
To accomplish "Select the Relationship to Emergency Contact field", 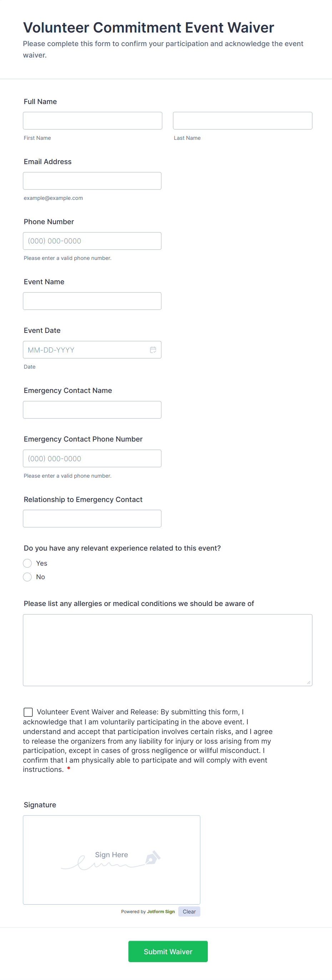I will tap(92, 518).
